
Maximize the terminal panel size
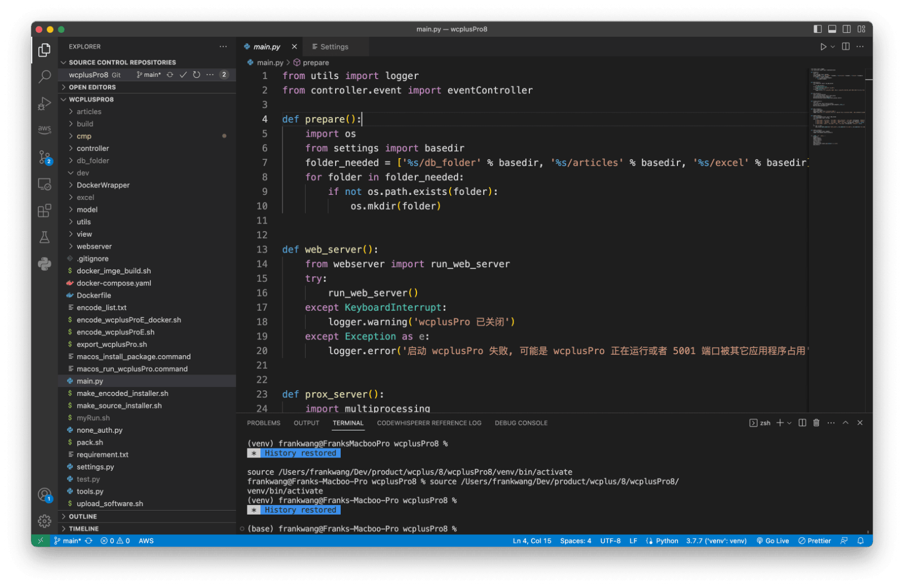845,423
